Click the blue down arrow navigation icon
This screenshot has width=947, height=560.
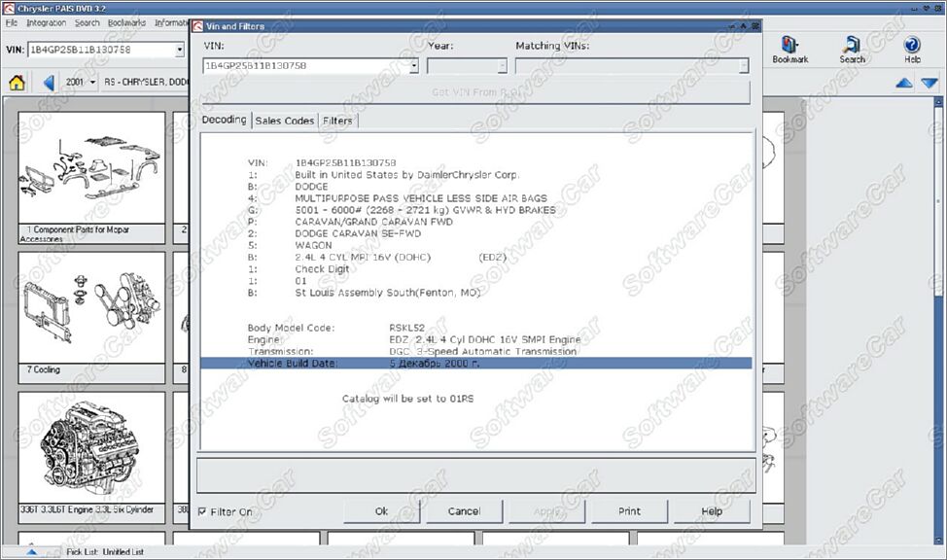tap(929, 84)
